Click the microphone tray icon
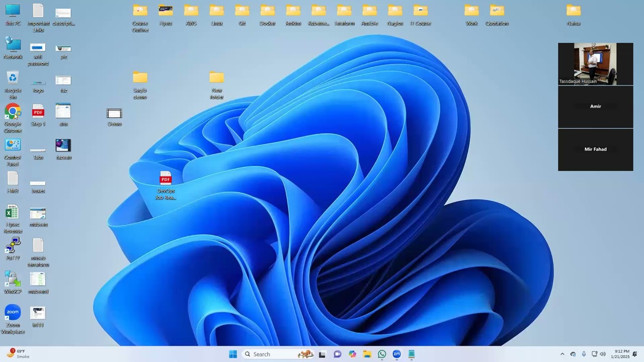The width and height of the screenshot is (644, 362). click(584, 354)
